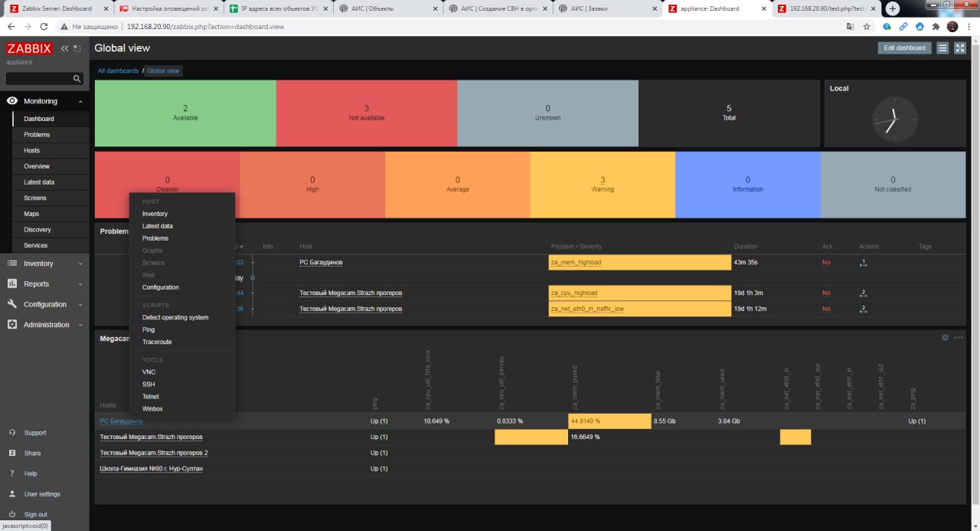Click actions icon for za_net_eth0_in_traffic_low problem

[x=863, y=309]
